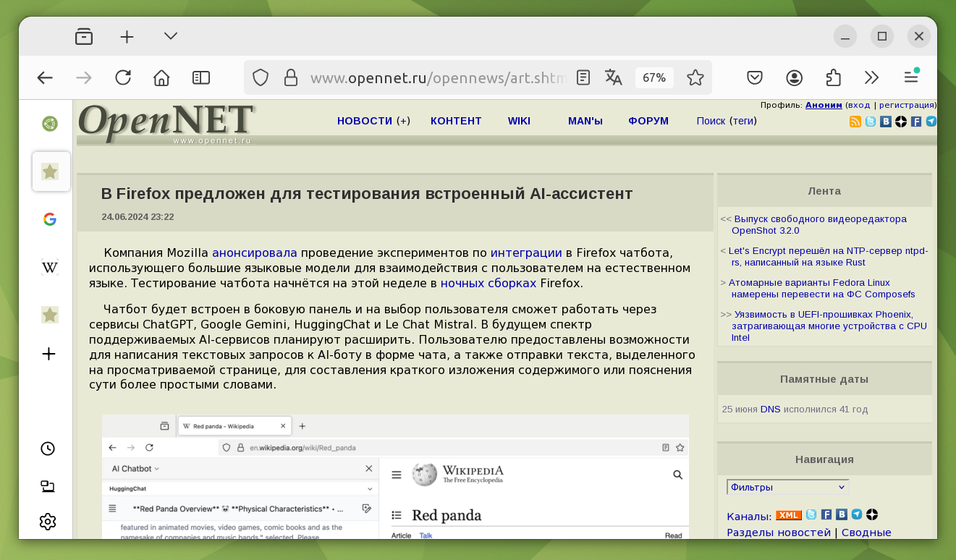The image size is (956, 560).
Task: Open the Facebook icon in the Каналы row
Action: (x=826, y=514)
